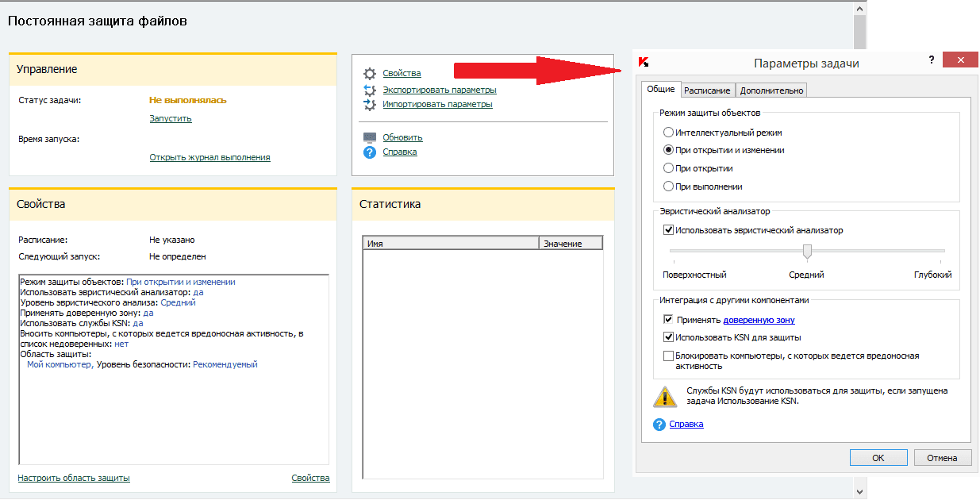Click the blue help icon beside Справка link
Screen dimensions: 980x500
tap(369, 152)
